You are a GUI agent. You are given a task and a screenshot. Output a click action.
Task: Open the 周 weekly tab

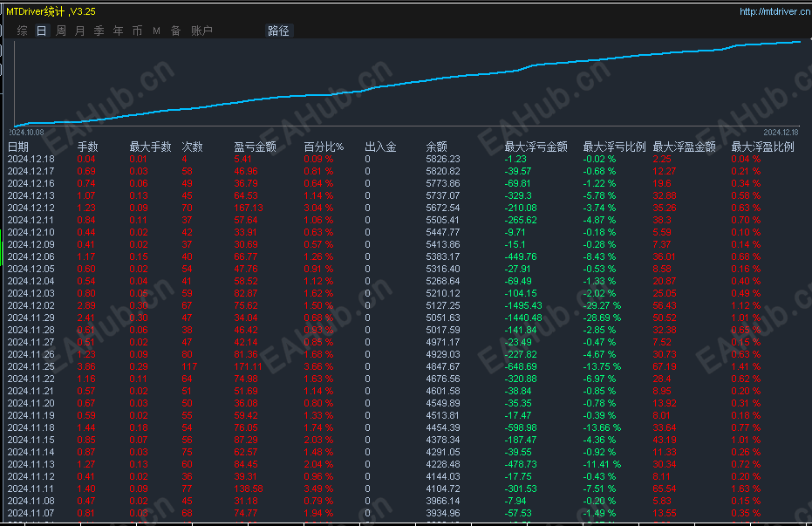60,31
